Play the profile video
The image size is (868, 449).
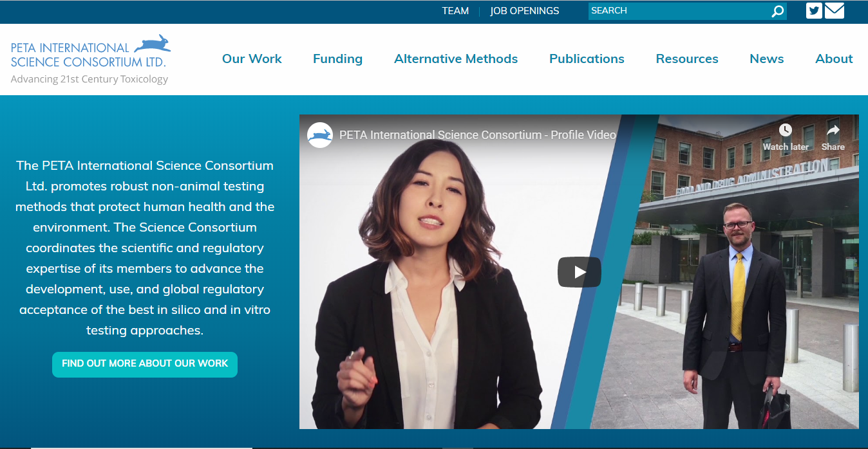[579, 272]
